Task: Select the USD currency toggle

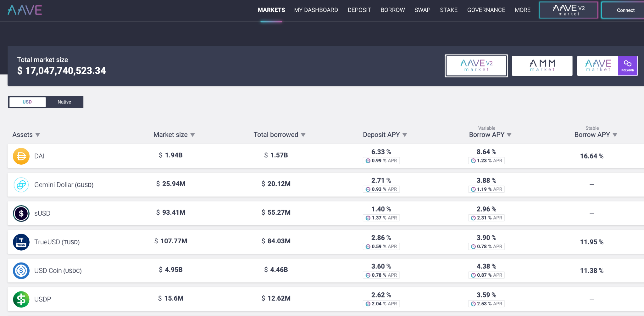Action: (x=27, y=102)
